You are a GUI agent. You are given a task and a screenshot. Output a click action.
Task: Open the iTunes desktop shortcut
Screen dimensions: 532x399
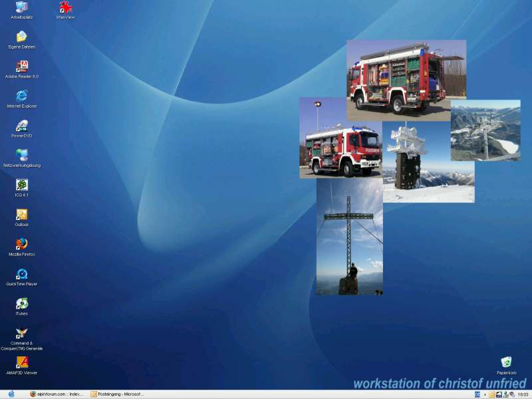22,303
